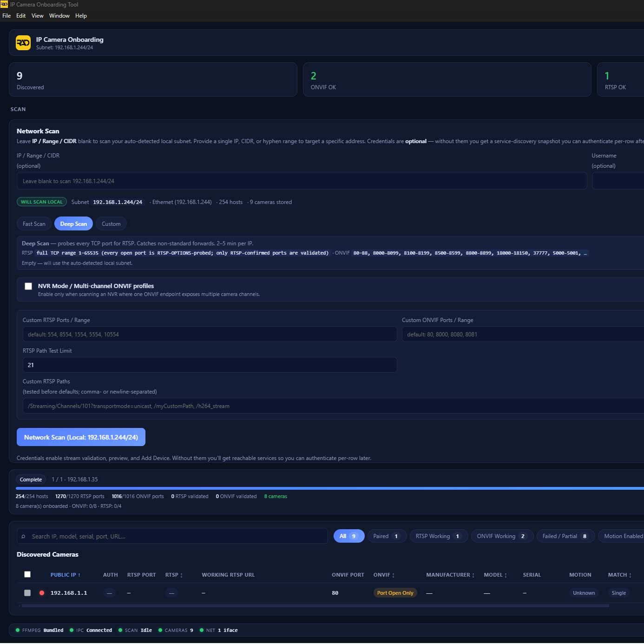Click the Auth dash badge for 192.168.1.1
The width and height of the screenshot is (644, 644).
(109, 593)
